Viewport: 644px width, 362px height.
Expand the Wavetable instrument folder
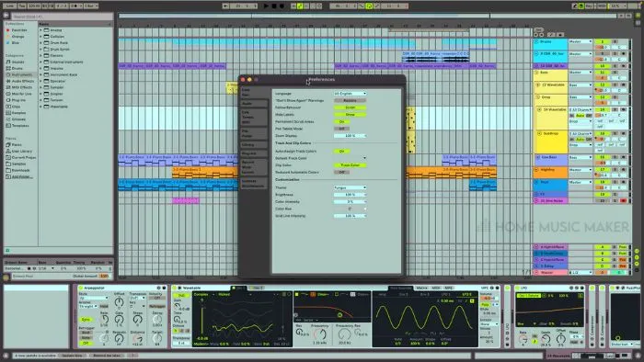40,107
